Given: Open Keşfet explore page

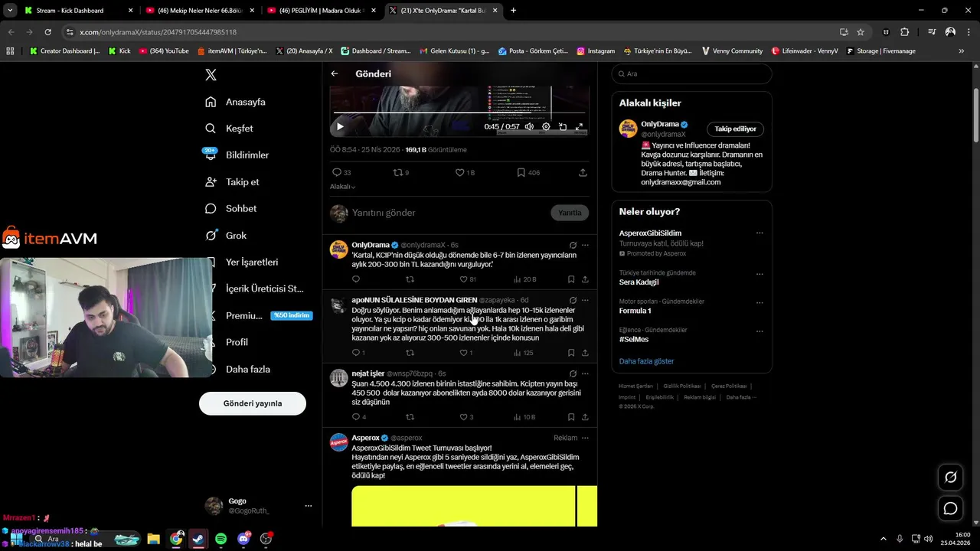Looking at the screenshot, I should [x=229, y=129].
